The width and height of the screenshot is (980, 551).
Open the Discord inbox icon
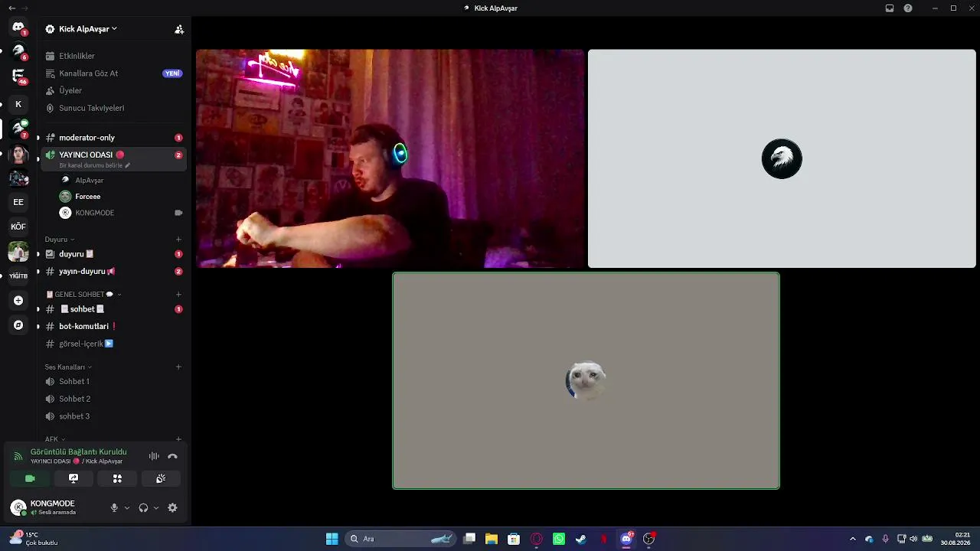pyautogui.click(x=890, y=8)
